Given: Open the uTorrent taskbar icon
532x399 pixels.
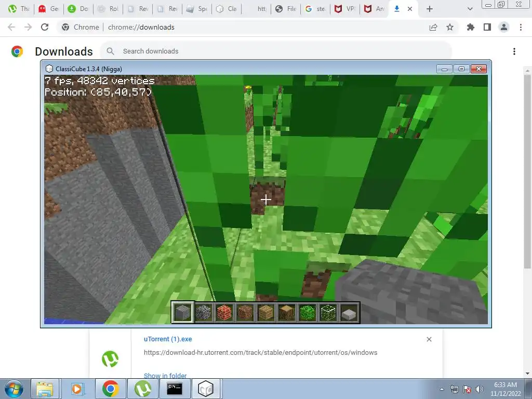Looking at the screenshot, I should pyautogui.click(x=142, y=389).
